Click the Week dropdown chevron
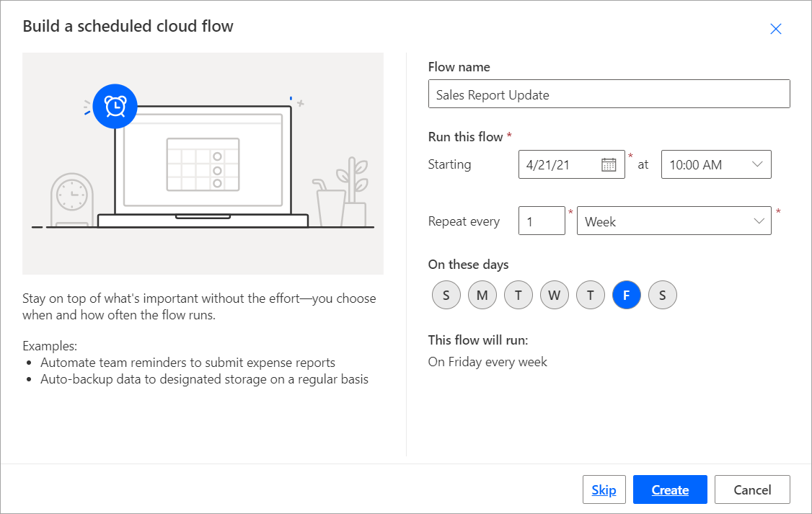Image resolution: width=812 pixels, height=514 pixels. (x=758, y=221)
